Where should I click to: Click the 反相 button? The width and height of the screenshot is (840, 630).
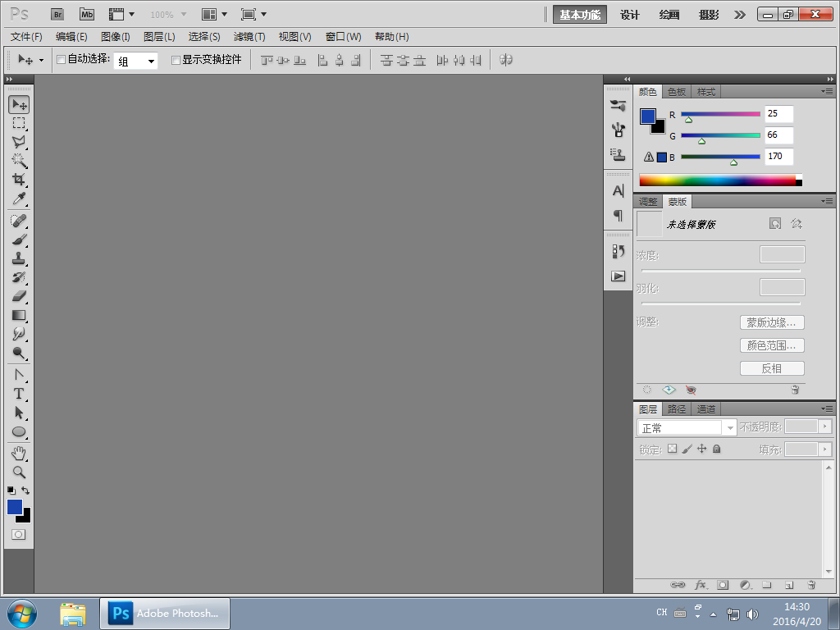(772, 368)
